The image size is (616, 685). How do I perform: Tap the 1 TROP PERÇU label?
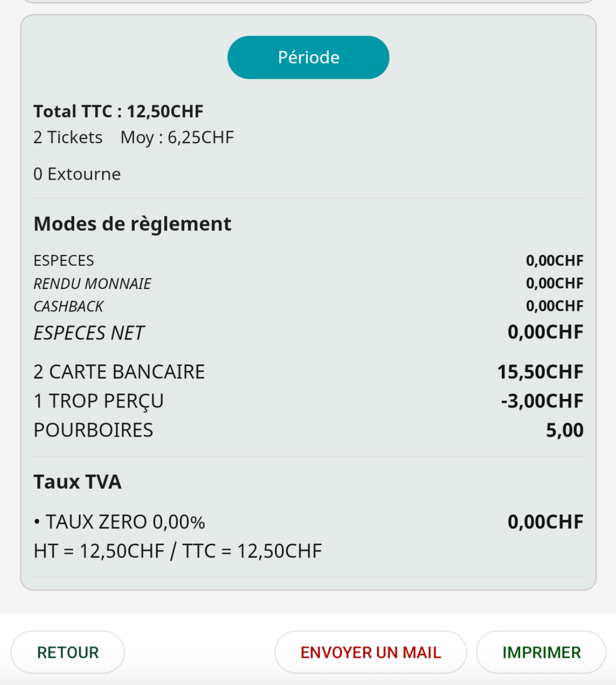coord(99,401)
